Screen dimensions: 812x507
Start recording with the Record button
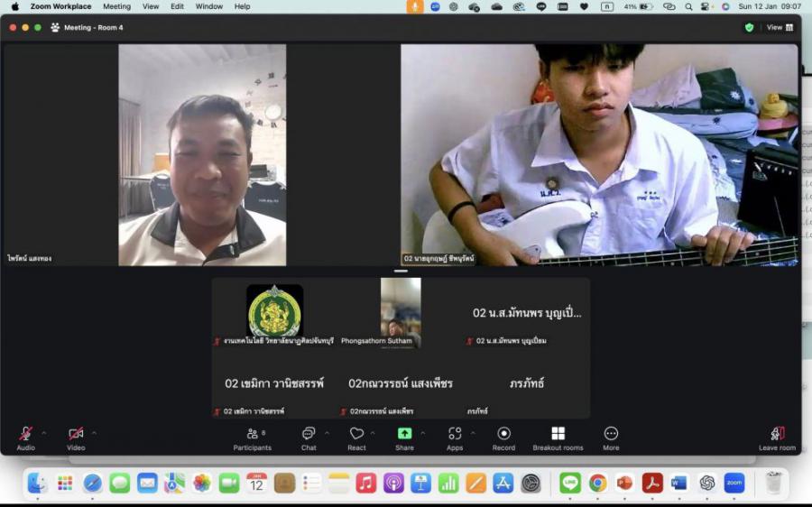[x=503, y=434]
